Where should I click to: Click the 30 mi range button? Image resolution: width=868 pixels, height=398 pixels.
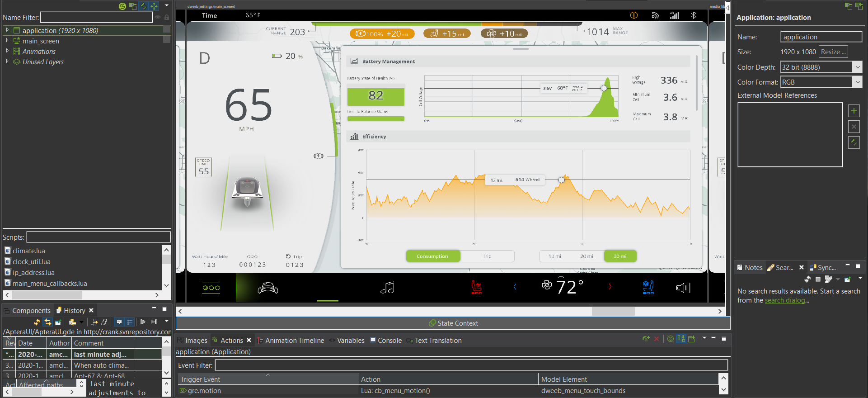(x=620, y=256)
